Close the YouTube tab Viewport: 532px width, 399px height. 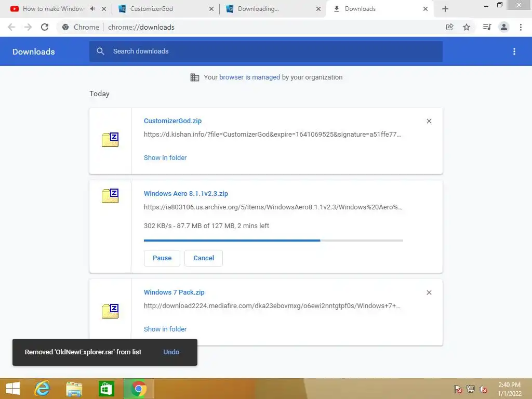[x=104, y=9]
